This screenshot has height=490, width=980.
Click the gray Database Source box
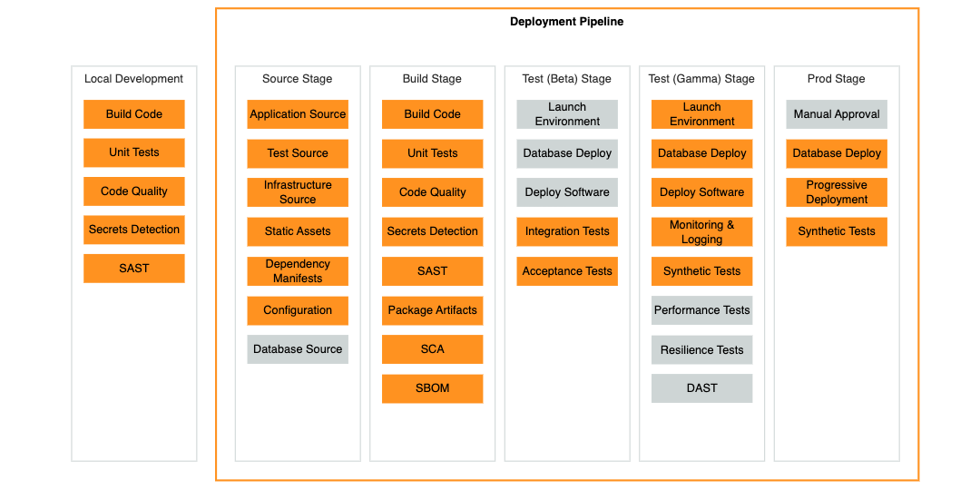point(298,349)
